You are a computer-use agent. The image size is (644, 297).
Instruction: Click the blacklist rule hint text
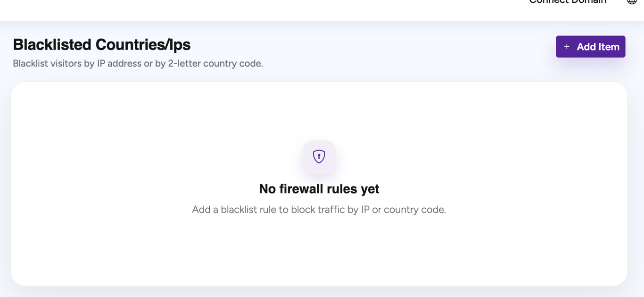coord(319,209)
